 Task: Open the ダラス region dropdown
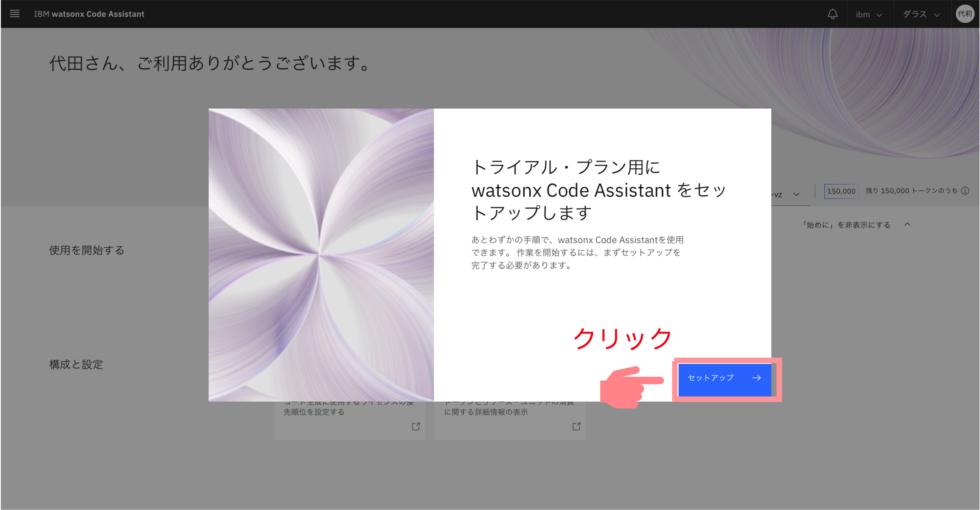point(921,14)
